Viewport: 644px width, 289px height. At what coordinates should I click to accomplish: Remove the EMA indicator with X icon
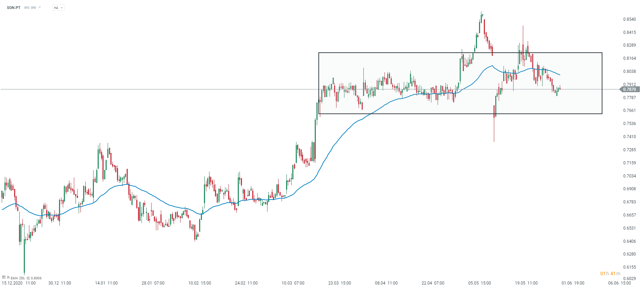coord(8,277)
